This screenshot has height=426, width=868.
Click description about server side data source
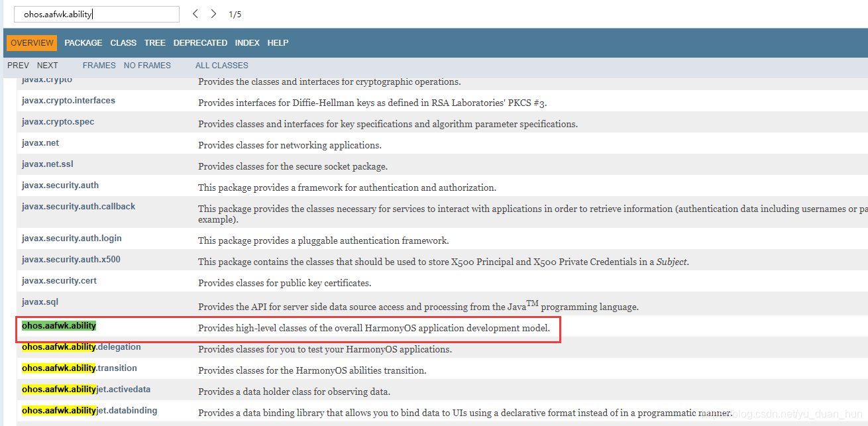click(x=418, y=306)
